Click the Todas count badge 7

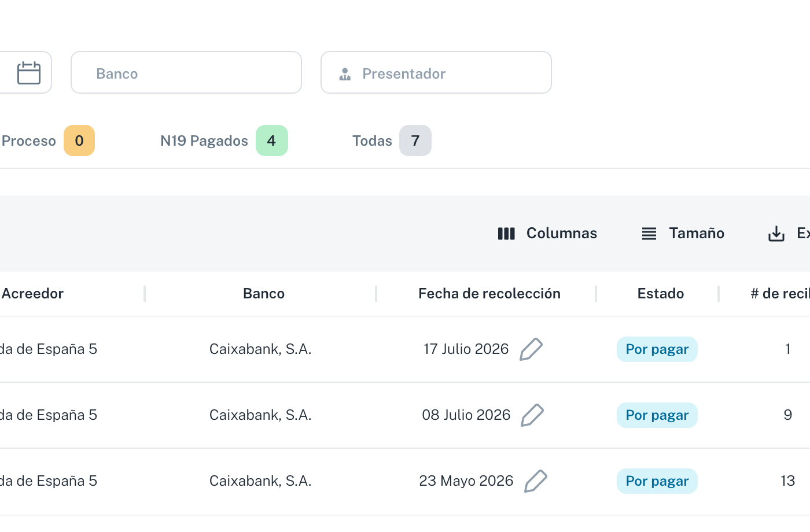pyautogui.click(x=415, y=141)
